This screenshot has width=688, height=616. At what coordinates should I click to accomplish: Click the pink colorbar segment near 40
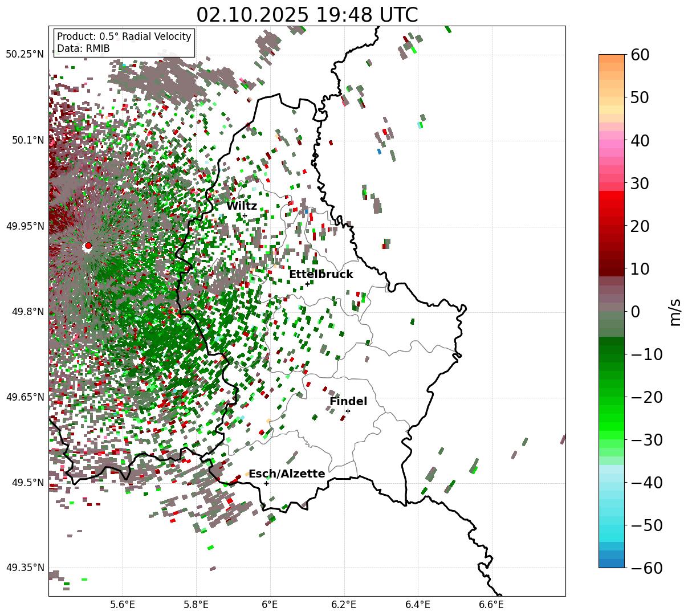coord(612,144)
